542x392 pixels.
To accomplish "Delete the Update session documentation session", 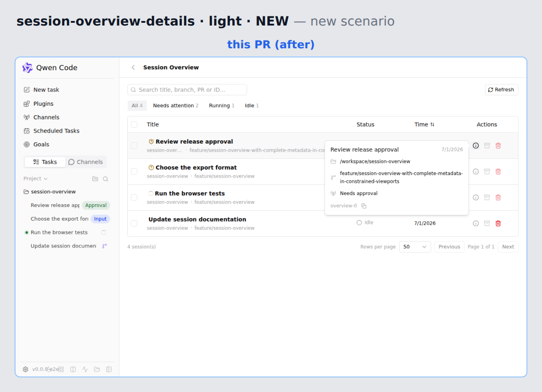I will [498, 223].
